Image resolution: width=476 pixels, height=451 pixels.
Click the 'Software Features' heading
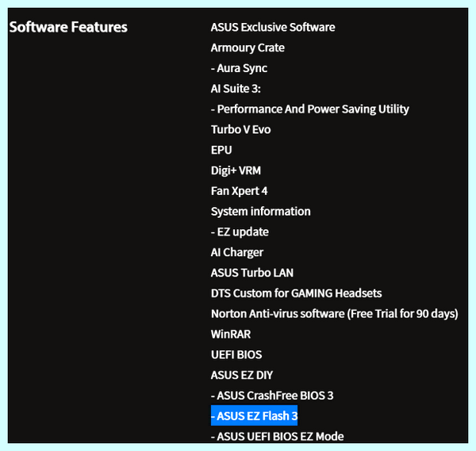pyautogui.click(x=68, y=27)
